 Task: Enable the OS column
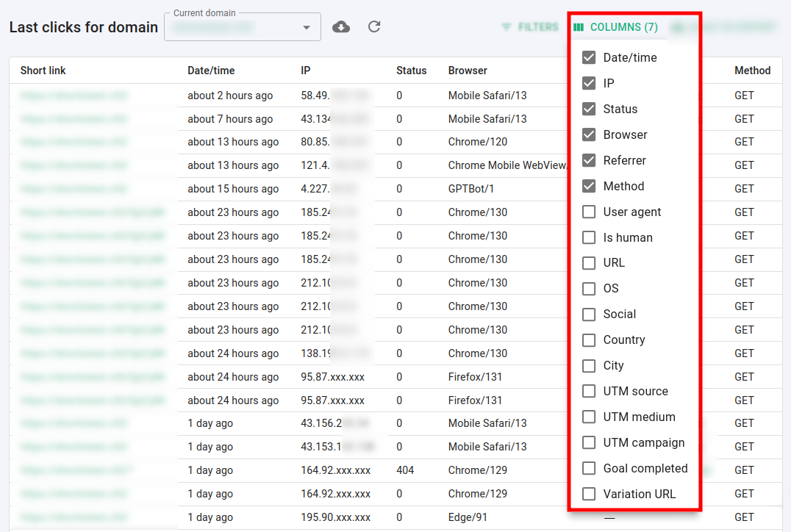click(x=589, y=288)
